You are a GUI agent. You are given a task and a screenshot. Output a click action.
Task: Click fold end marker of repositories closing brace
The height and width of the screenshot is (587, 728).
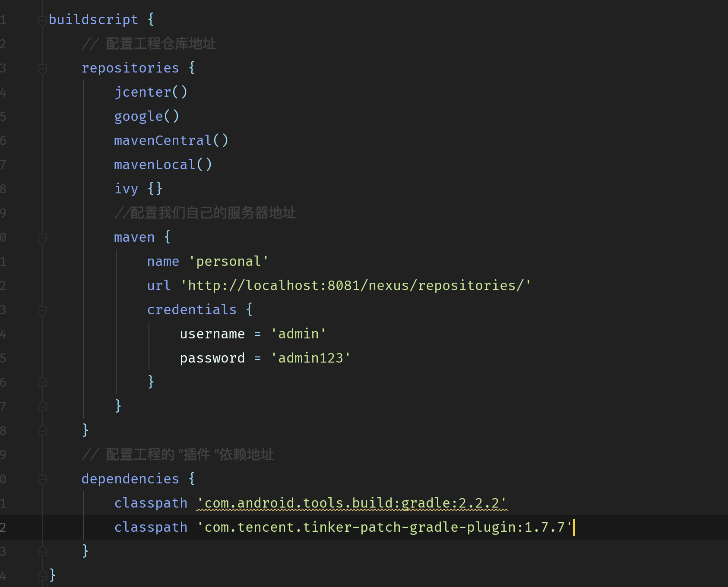pyautogui.click(x=42, y=430)
